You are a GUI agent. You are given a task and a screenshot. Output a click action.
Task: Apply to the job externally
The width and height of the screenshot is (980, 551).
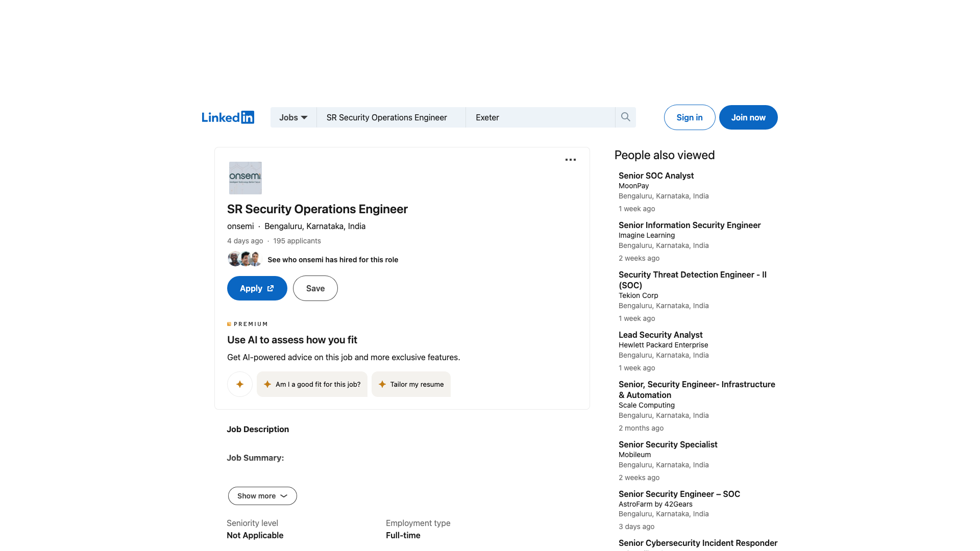click(257, 288)
